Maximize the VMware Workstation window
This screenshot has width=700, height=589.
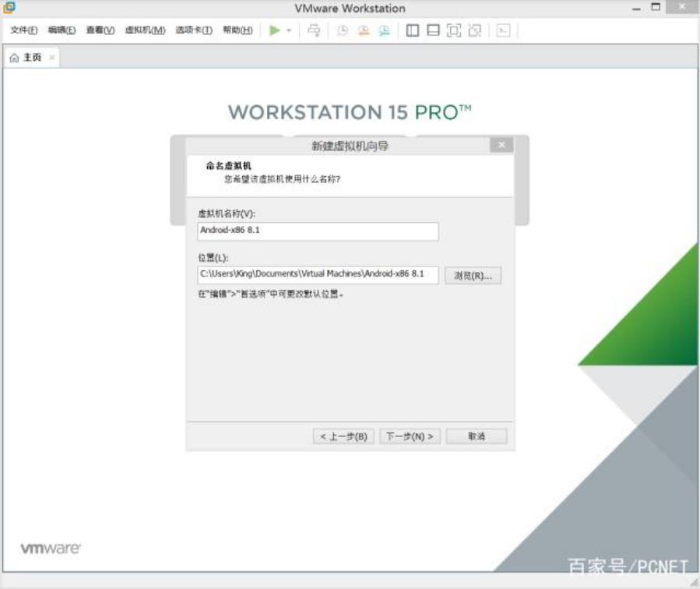point(656,7)
